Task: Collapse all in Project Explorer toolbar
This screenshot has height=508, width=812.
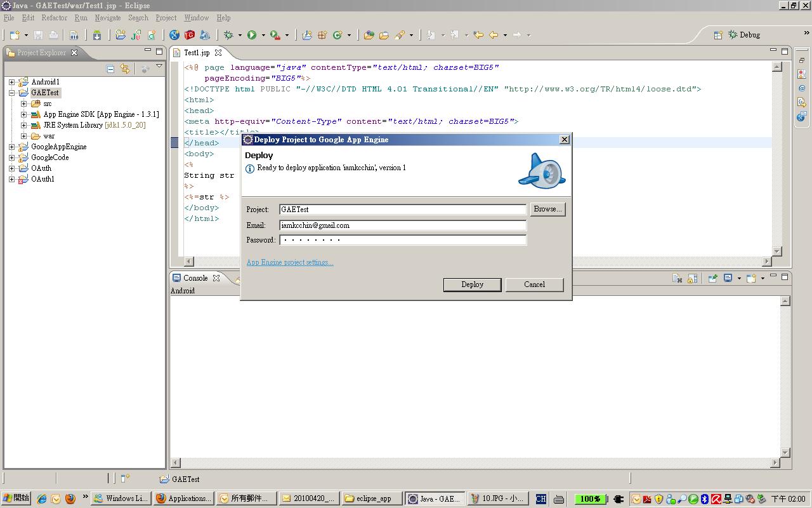Action: pos(110,69)
